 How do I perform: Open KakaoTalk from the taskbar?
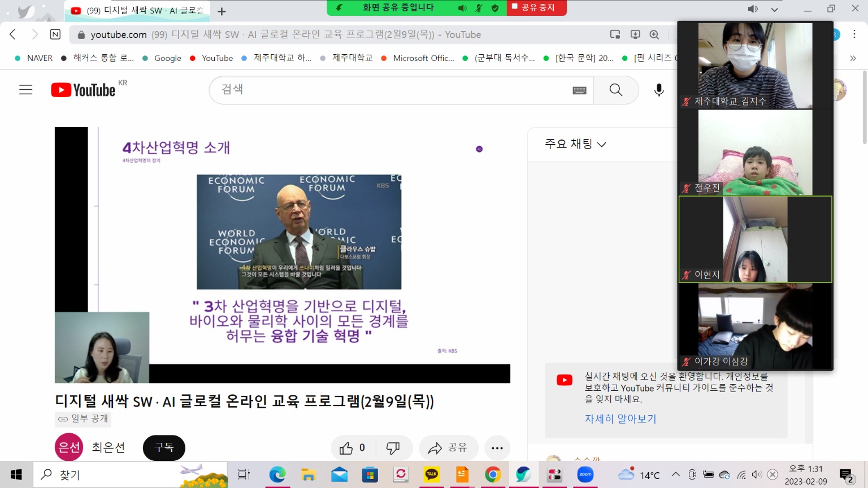coord(432,474)
